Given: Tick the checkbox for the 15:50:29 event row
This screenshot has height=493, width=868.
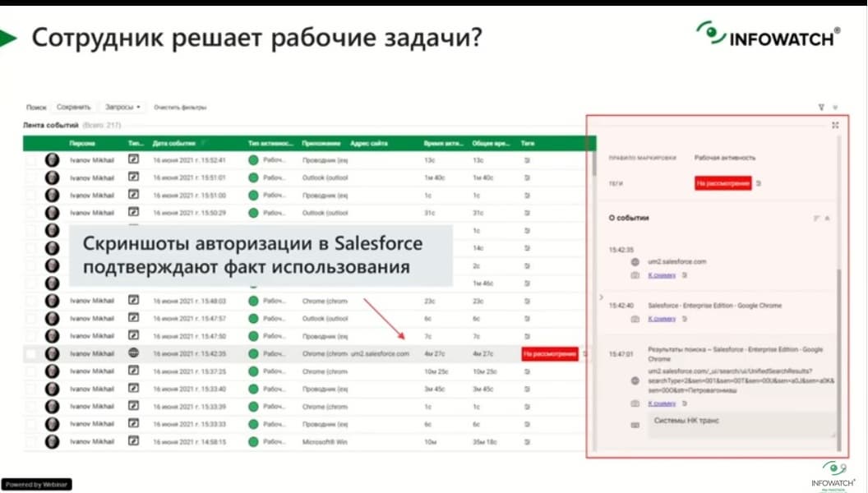Looking at the screenshot, I should click(31, 213).
